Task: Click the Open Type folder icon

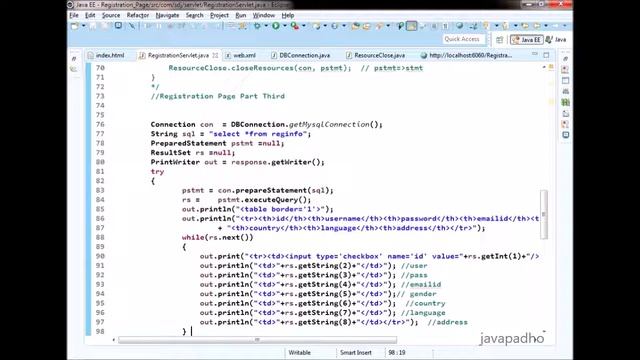Action: 356,26
